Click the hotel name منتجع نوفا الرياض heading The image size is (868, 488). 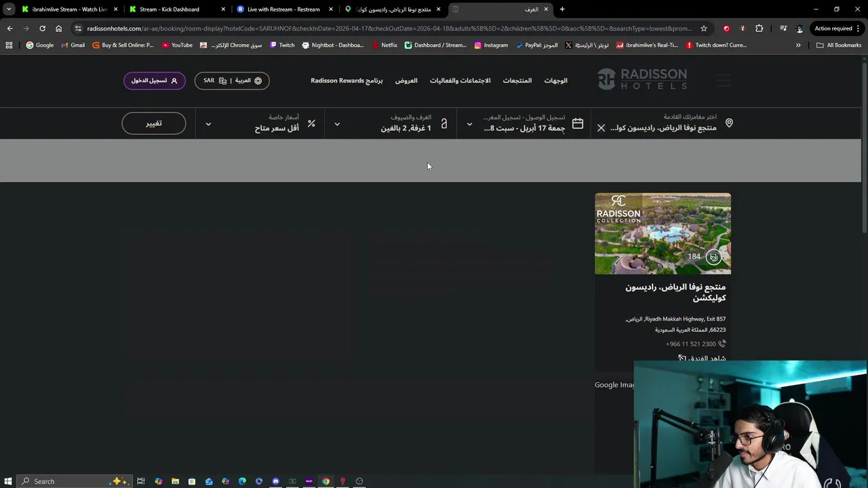click(x=675, y=292)
